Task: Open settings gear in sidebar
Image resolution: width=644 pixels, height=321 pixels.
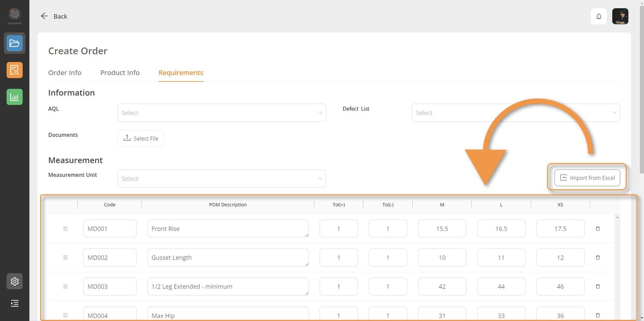Action: coord(15,281)
